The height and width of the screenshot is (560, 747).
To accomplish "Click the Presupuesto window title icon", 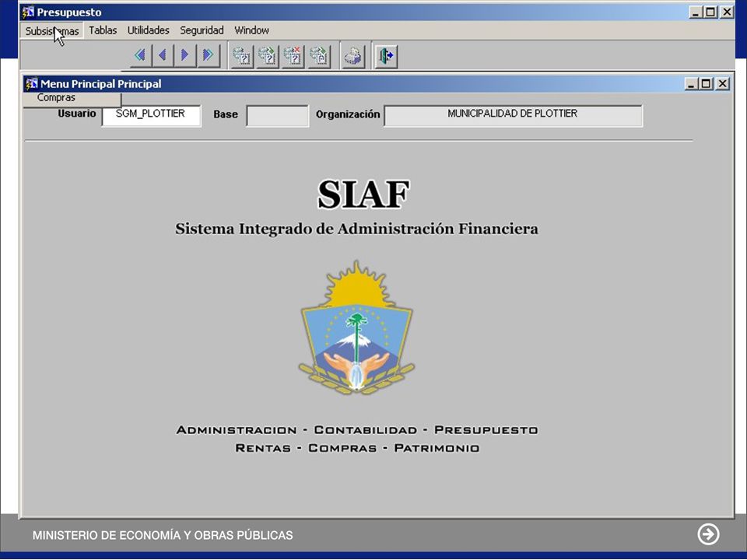I will [28, 12].
